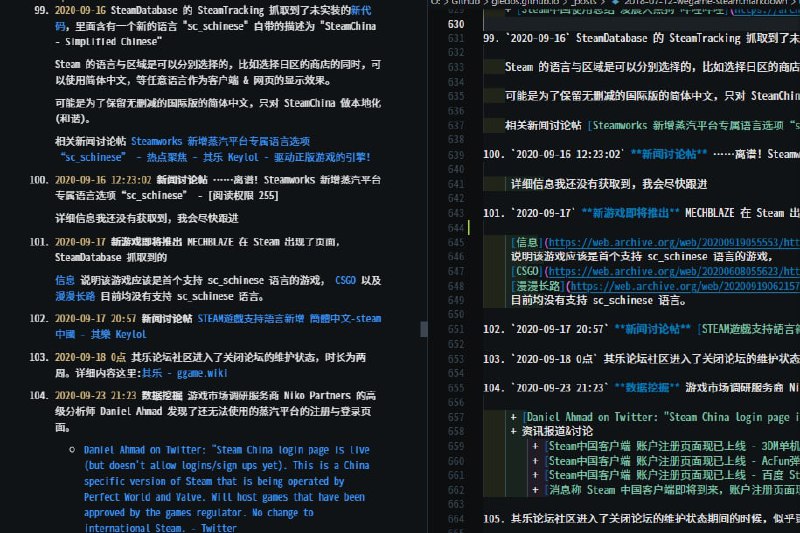Open the CSGO link in the preview
Viewport: 800px width, 533px height.
(345, 280)
